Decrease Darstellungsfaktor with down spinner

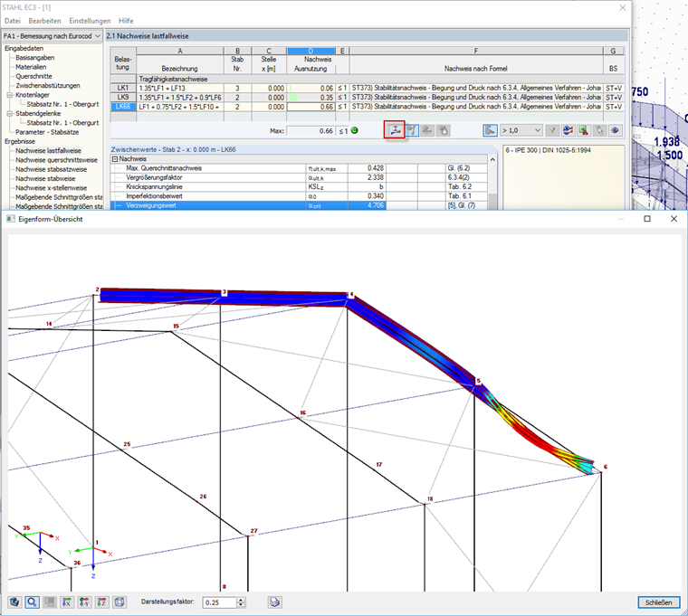(241, 605)
